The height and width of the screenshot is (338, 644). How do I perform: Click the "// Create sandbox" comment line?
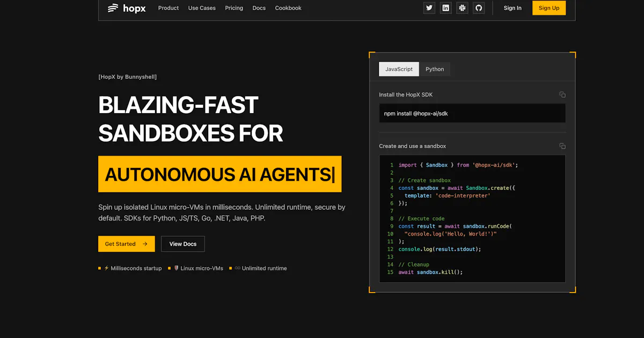425,180
